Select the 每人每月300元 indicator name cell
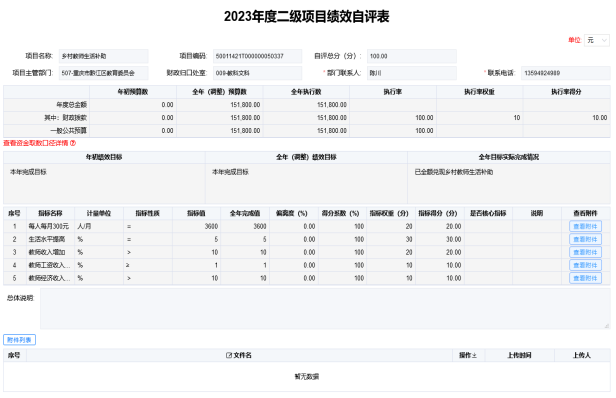 pyautogui.click(x=50, y=226)
